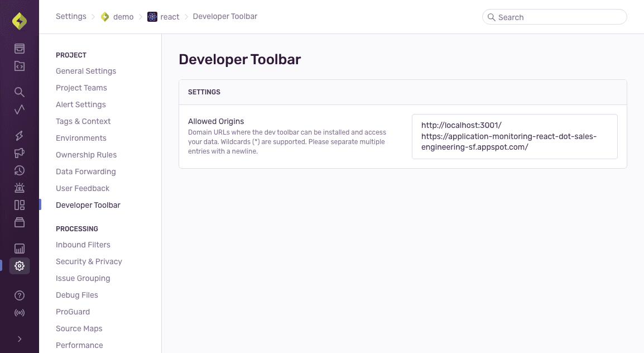This screenshot has height=353, width=644.
Task: Open the Issues icon in the sidebar
Action: 19,48
